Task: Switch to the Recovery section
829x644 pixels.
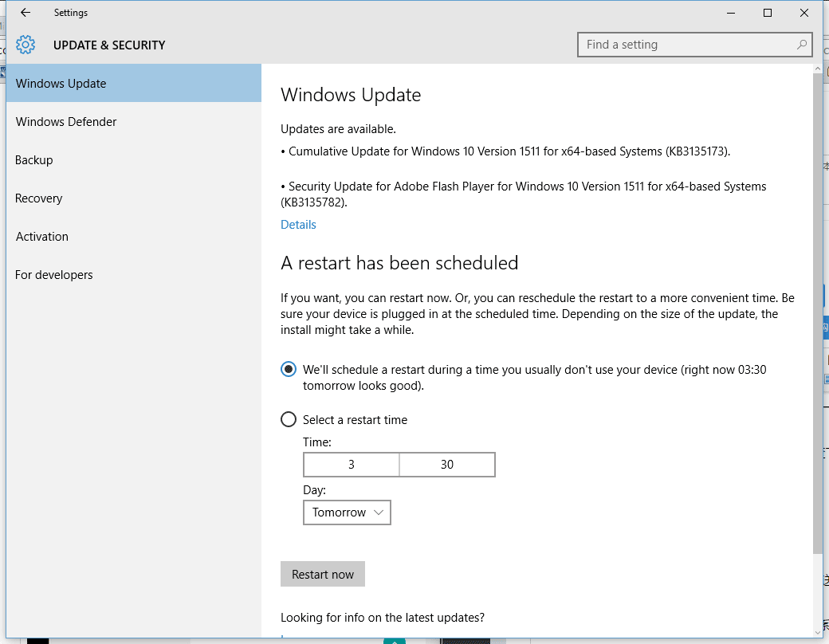Action: click(39, 198)
